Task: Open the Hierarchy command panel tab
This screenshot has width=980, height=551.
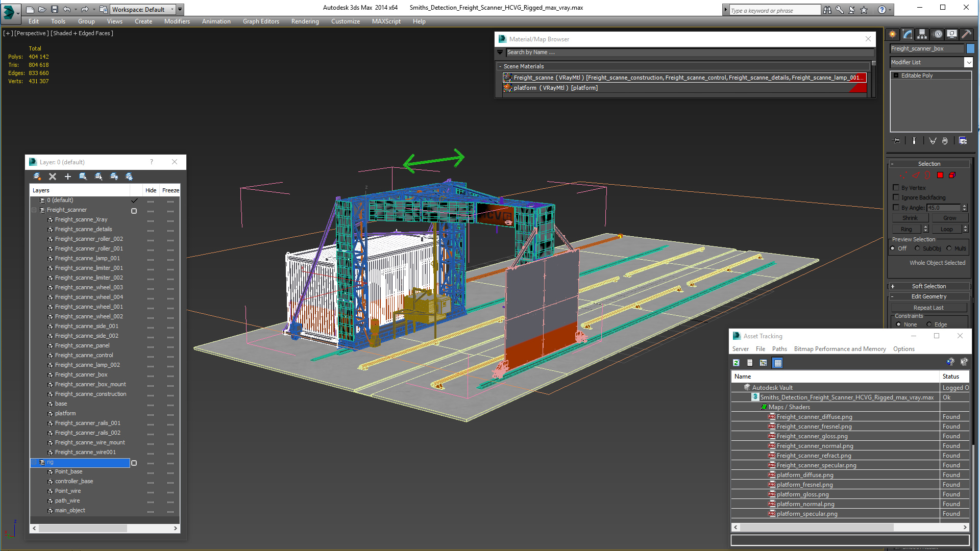Action: pyautogui.click(x=922, y=34)
